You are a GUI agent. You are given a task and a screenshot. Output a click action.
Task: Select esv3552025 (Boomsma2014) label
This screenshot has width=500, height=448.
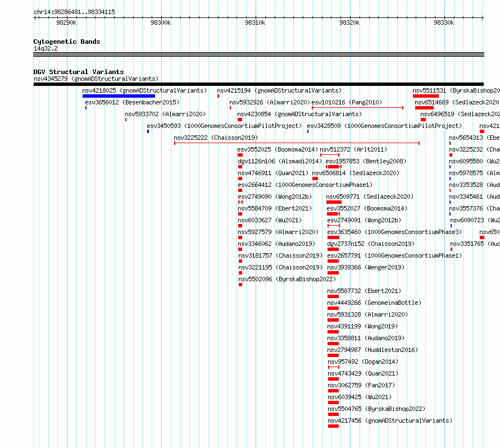click(278, 149)
